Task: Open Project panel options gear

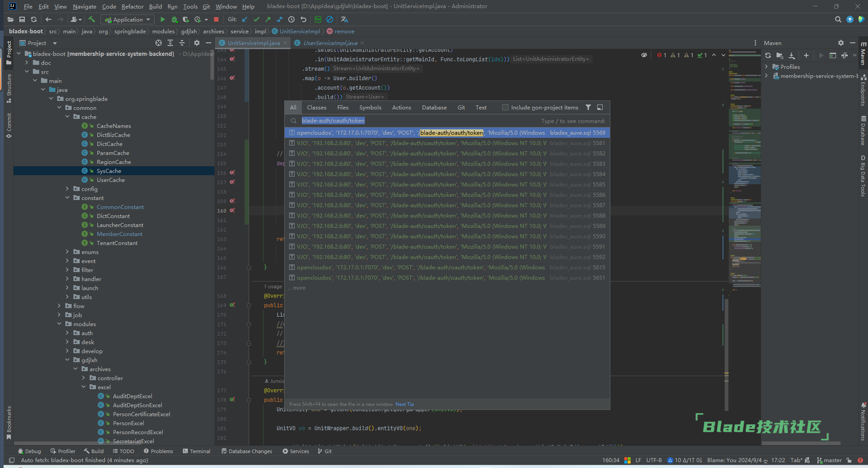Action: pyautogui.click(x=197, y=43)
